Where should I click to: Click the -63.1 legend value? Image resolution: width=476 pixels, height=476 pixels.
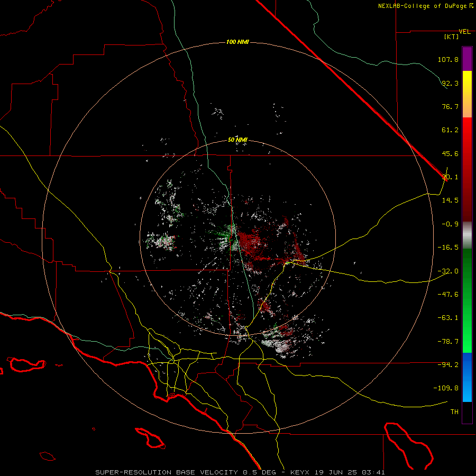(448, 318)
